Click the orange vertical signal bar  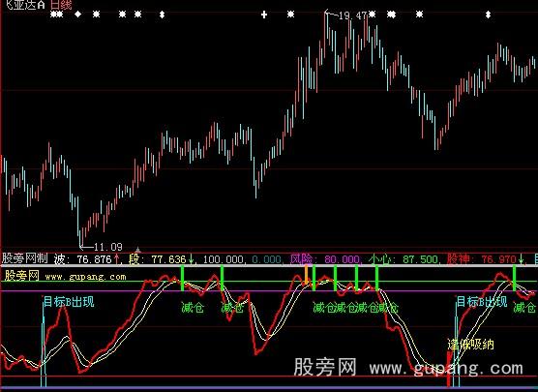pyautogui.click(x=306, y=275)
